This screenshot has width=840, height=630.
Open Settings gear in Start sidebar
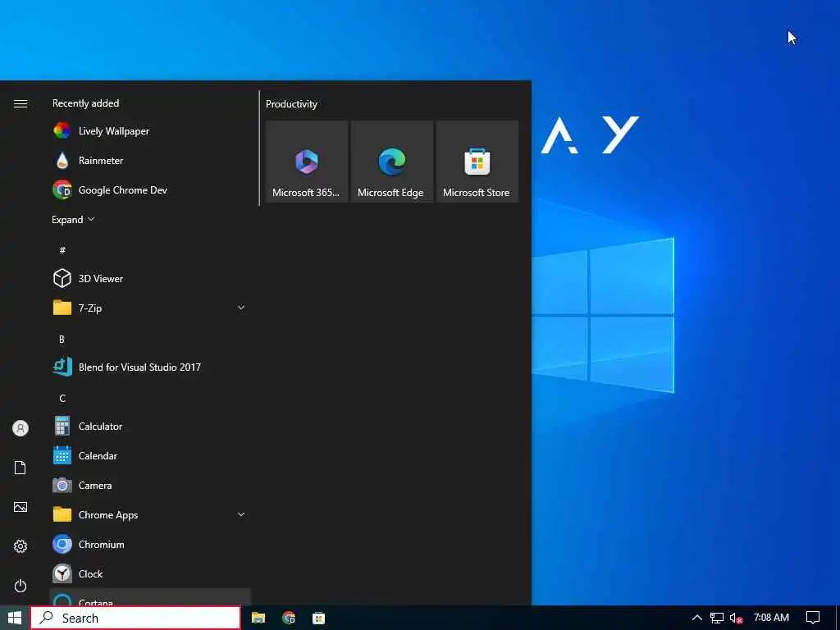point(21,546)
